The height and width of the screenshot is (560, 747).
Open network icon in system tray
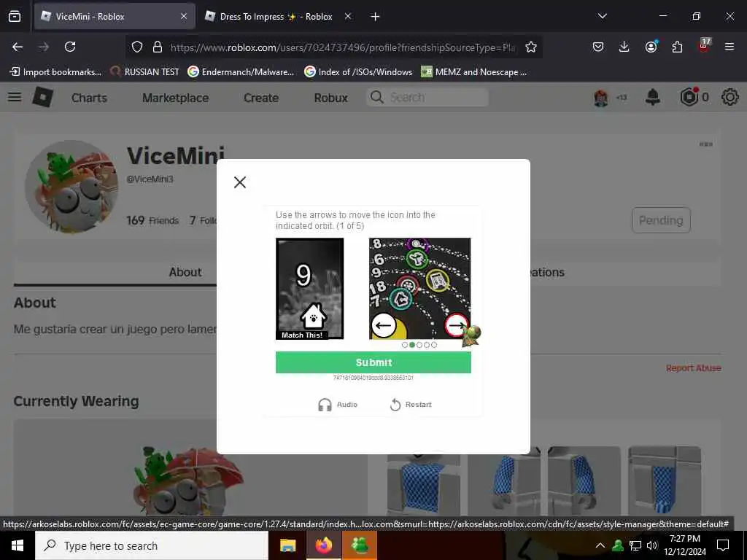point(635,545)
